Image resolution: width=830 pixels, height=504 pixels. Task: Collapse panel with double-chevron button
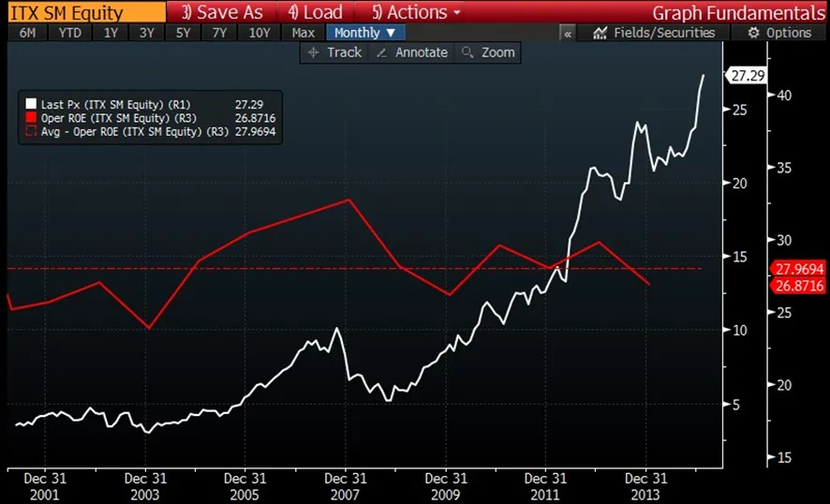[568, 33]
